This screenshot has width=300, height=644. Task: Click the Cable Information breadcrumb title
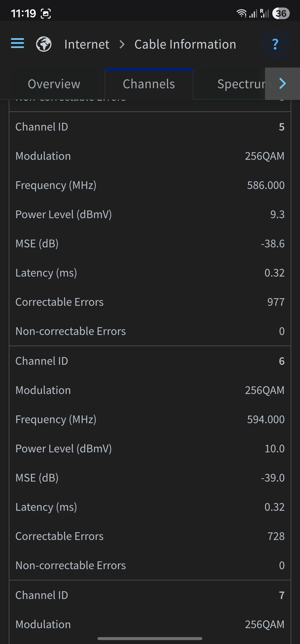[185, 44]
